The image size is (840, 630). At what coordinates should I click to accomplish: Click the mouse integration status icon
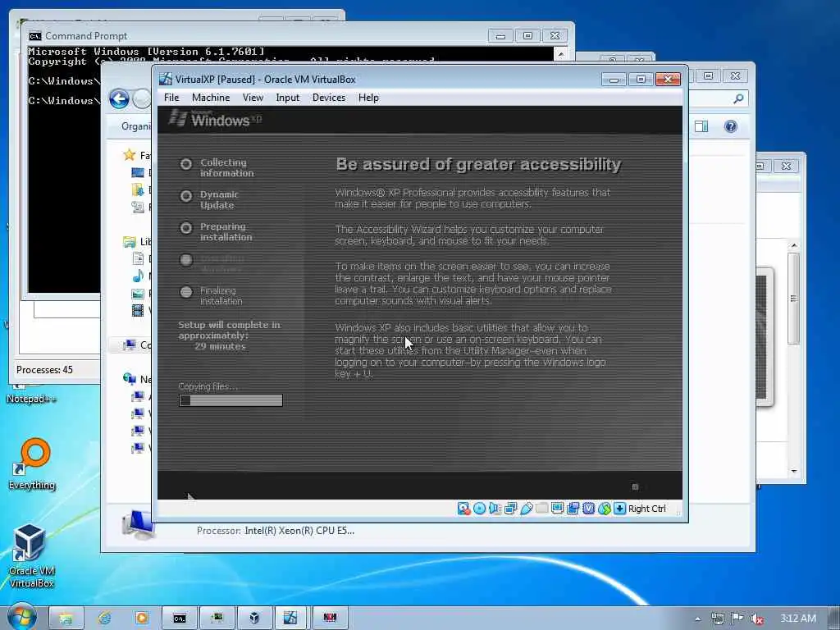pyautogui.click(x=605, y=509)
